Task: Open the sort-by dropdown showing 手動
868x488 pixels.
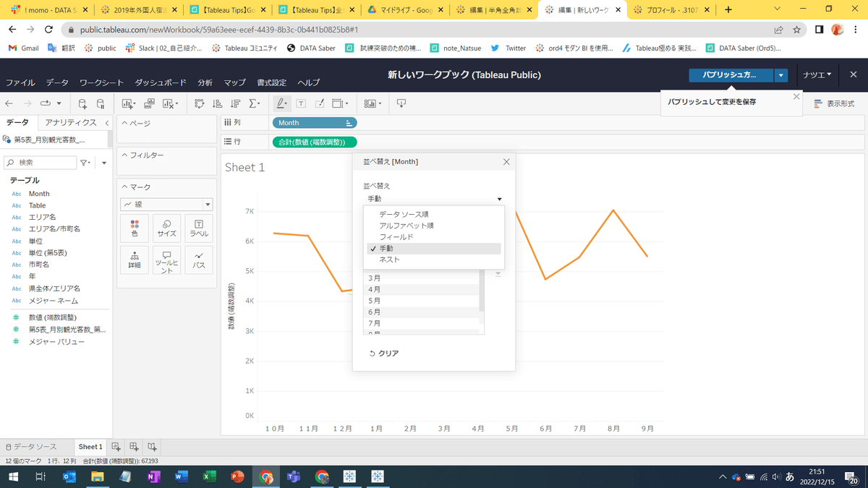Action: [433, 199]
